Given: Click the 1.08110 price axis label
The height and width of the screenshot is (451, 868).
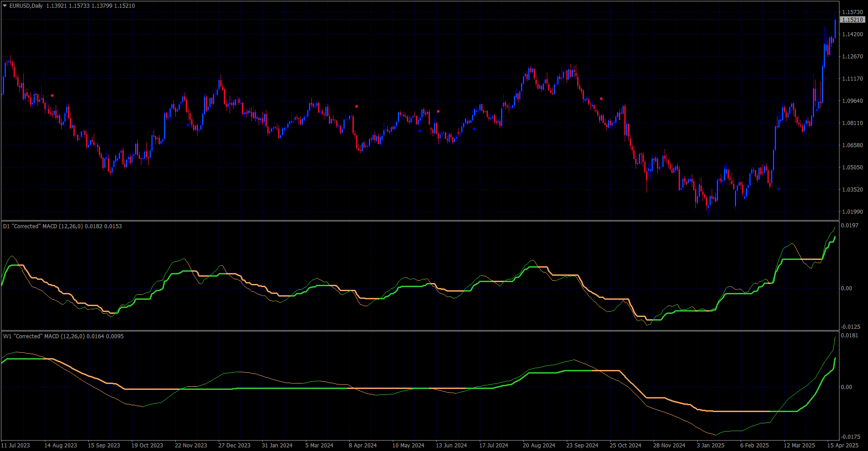Looking at the screenshot, I should tap(852, 123).
